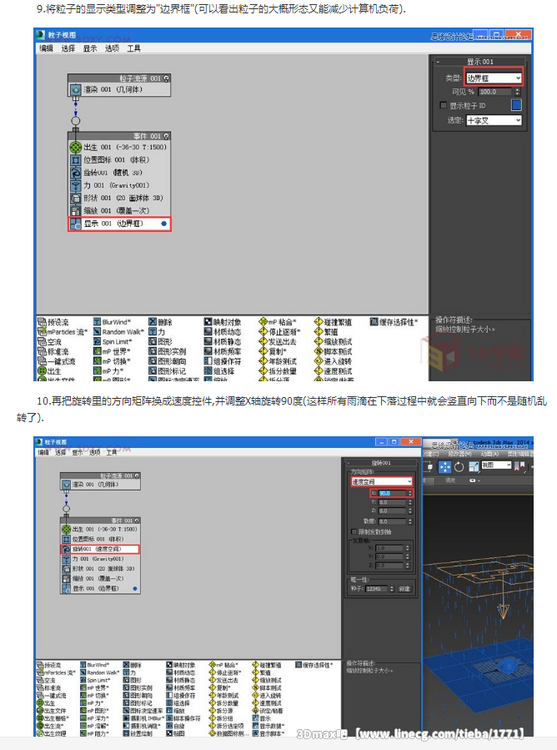This screenshot has height=750, width=557.
Task: Click the X rotation field showing 90.0
Action: (x=392, y=493)
